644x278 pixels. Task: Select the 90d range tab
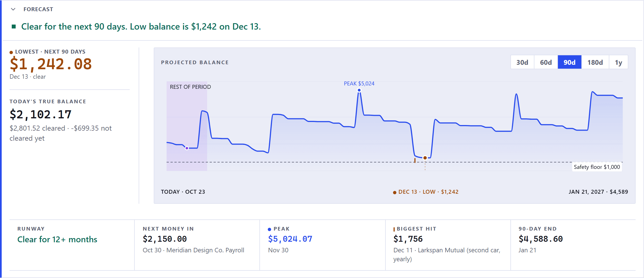[x=569, y=62]
